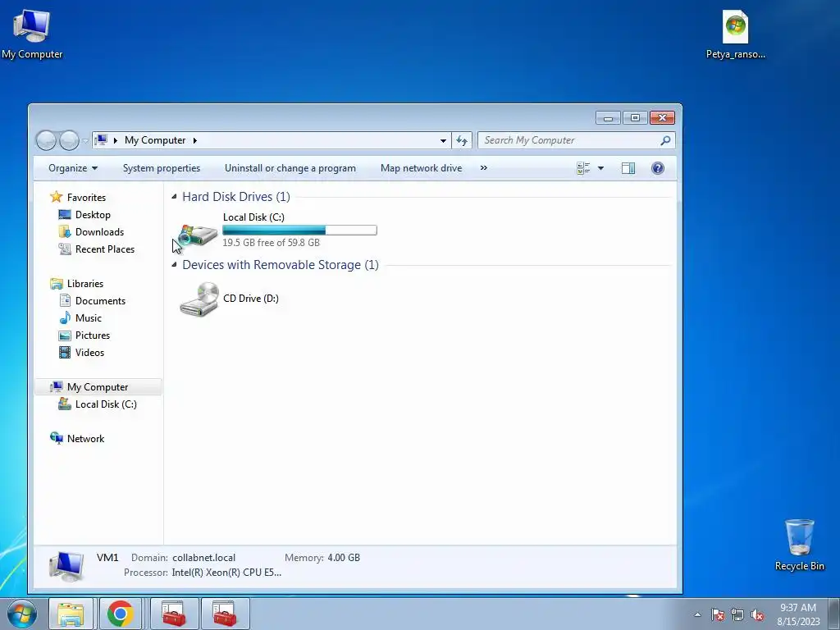
Task: Click the VM1 computer icon in details pane
Action: pyautogui.click(x=66, y=566)
